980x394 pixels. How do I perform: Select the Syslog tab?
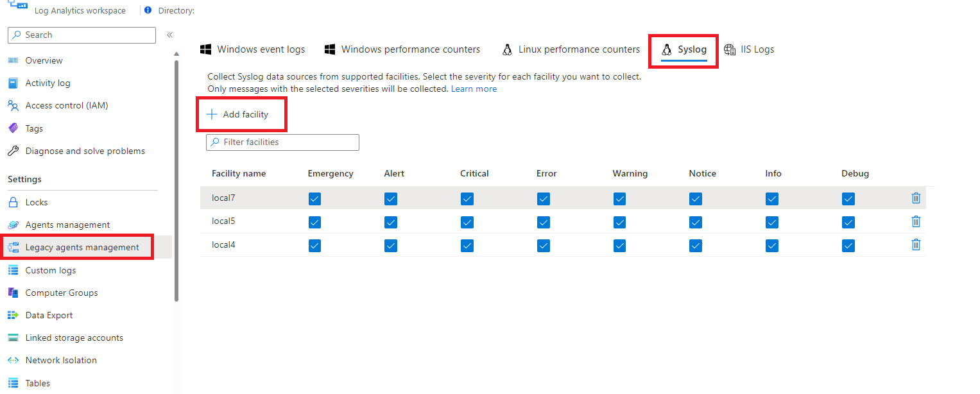pyautogui.click(x=684, y=49)
